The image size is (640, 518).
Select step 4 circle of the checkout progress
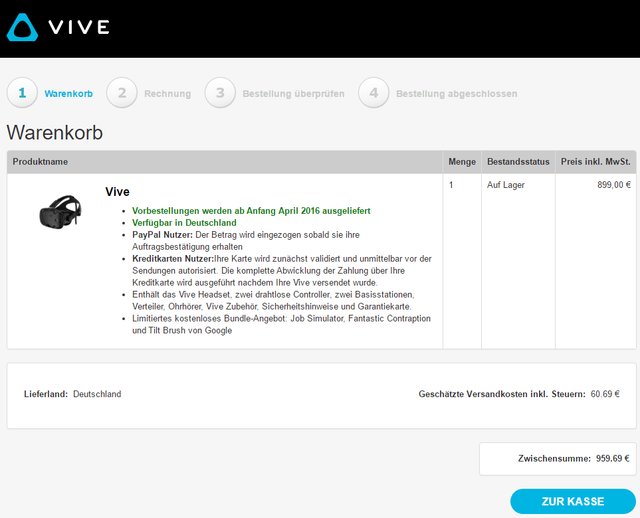[373, 93]
